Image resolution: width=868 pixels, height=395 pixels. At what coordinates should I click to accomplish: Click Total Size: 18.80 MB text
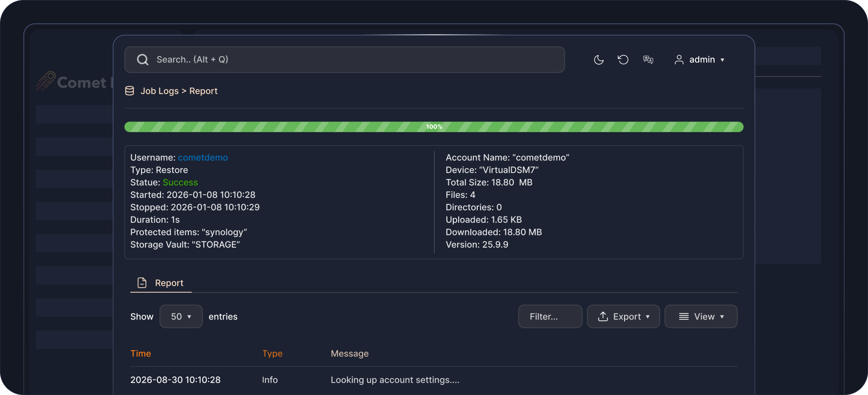489,182
